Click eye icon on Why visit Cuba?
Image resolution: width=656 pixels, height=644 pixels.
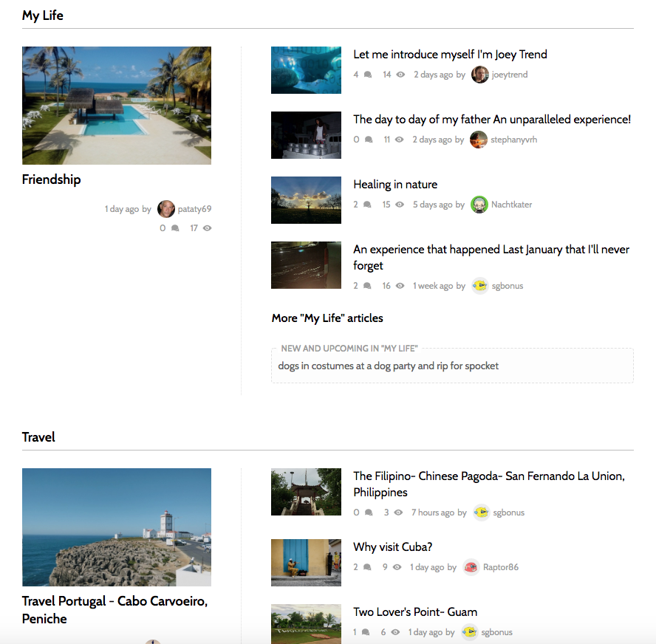[x=397, y=567]
